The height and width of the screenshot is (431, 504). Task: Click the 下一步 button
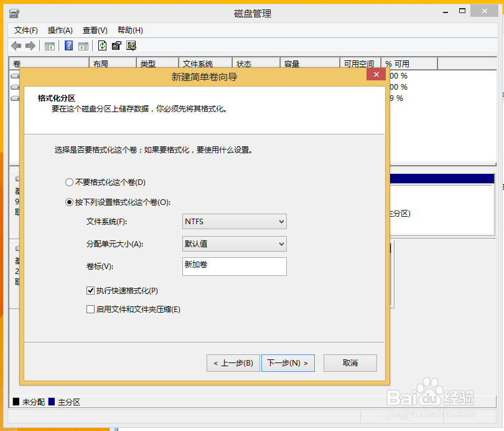(x=287, y=362)
